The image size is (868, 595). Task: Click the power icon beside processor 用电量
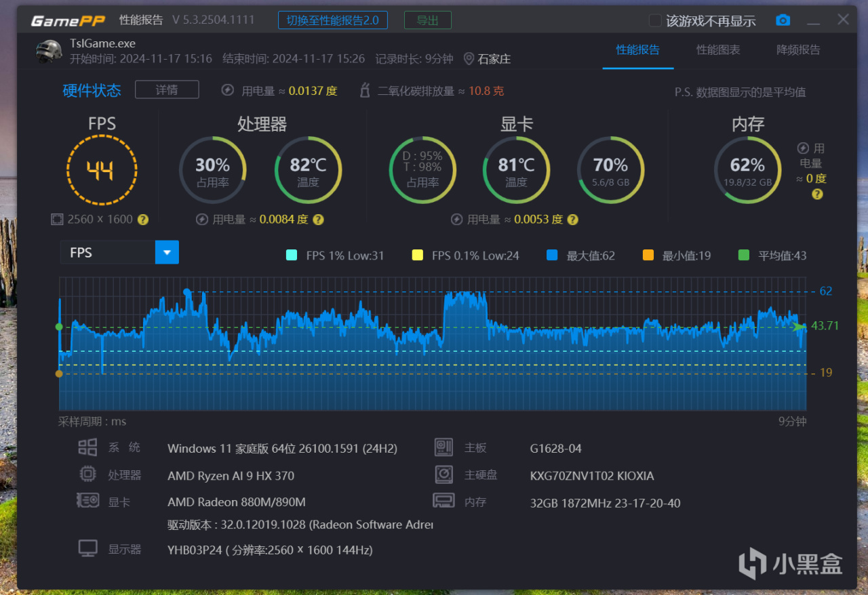tap(202, 220)
